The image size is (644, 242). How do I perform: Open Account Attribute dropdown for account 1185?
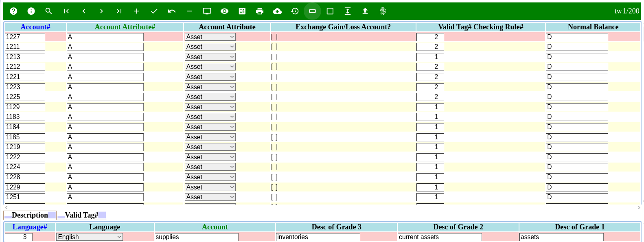point(210,137)
